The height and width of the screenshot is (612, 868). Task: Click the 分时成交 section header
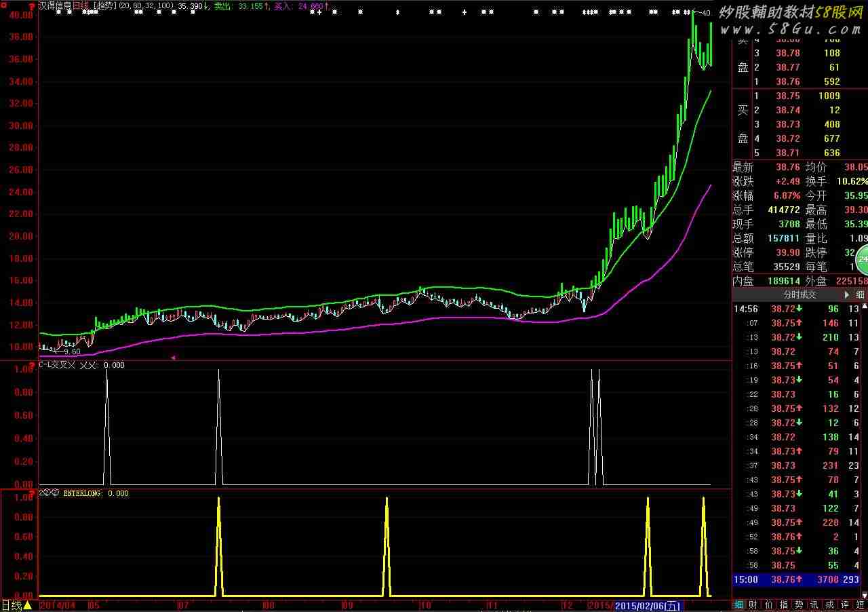coord(800,294)
